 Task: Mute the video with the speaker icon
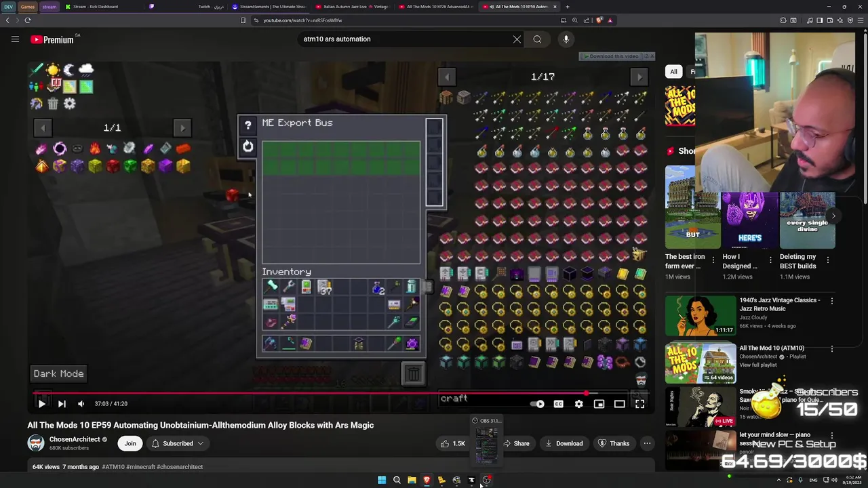pos(81,404)
